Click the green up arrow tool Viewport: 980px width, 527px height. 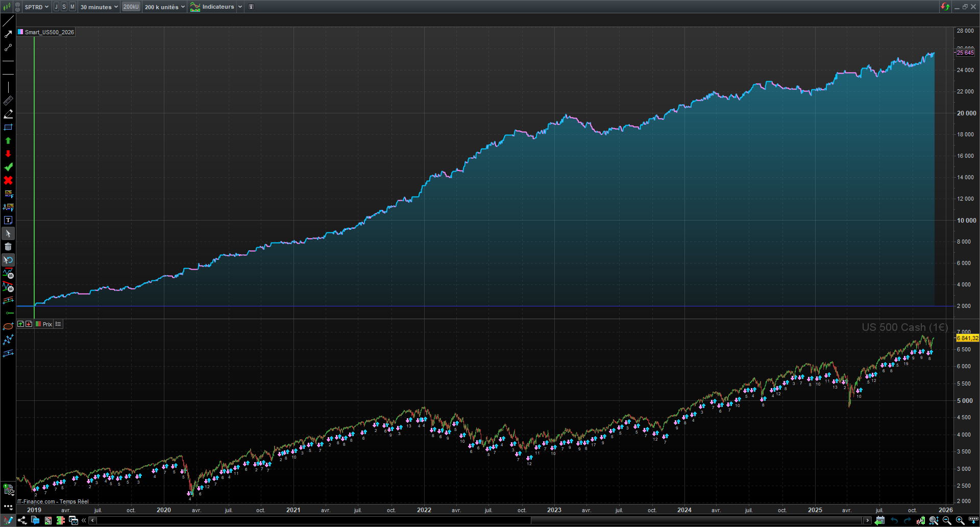coord(8,140)
